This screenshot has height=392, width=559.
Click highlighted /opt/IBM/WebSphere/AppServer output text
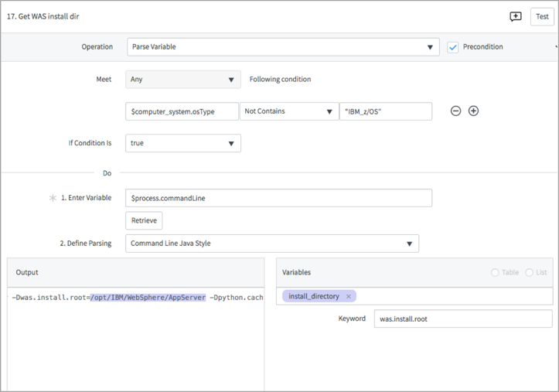(148, 298)
